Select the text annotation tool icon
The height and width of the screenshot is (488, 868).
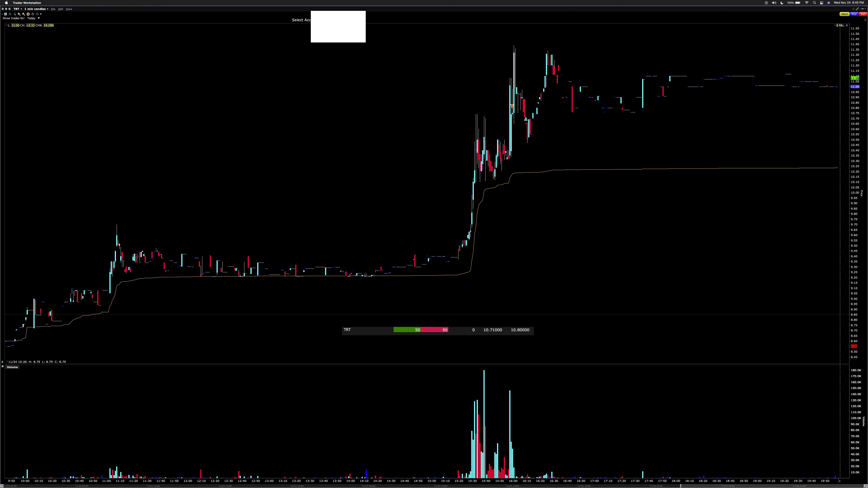pyautogui.click(x=5, y=14)
